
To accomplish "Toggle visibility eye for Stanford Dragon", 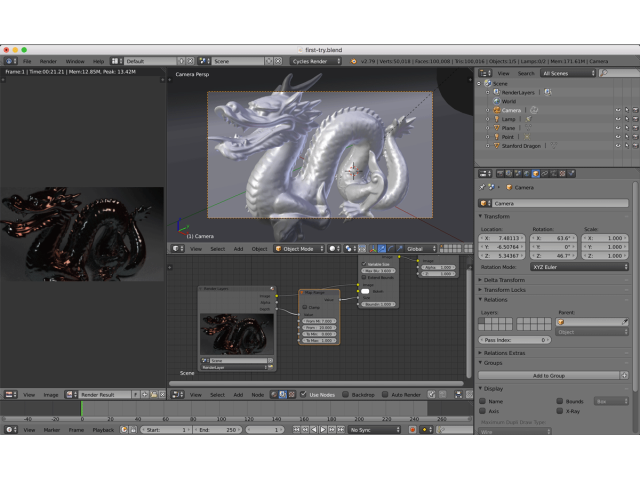I will click(618, 146).
